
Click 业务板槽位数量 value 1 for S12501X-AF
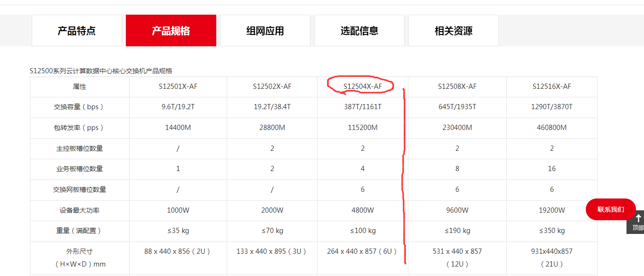(178, 169)
